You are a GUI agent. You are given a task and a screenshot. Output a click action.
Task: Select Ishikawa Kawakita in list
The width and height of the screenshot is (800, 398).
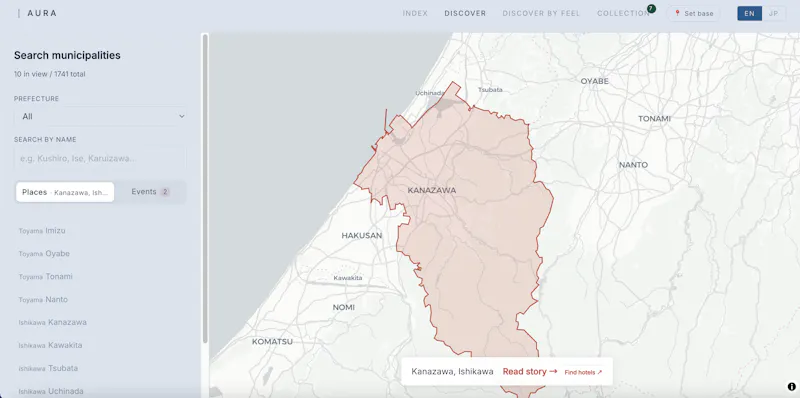50,345
